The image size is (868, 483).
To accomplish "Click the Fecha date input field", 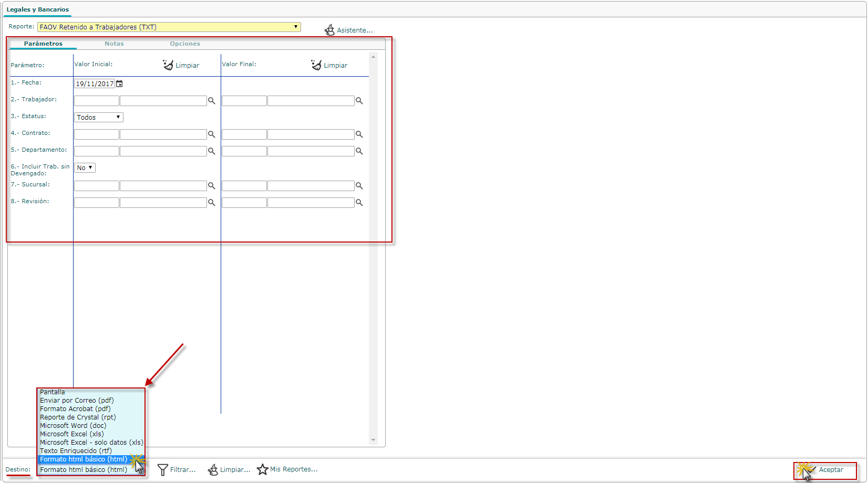I will pos(95,83).
